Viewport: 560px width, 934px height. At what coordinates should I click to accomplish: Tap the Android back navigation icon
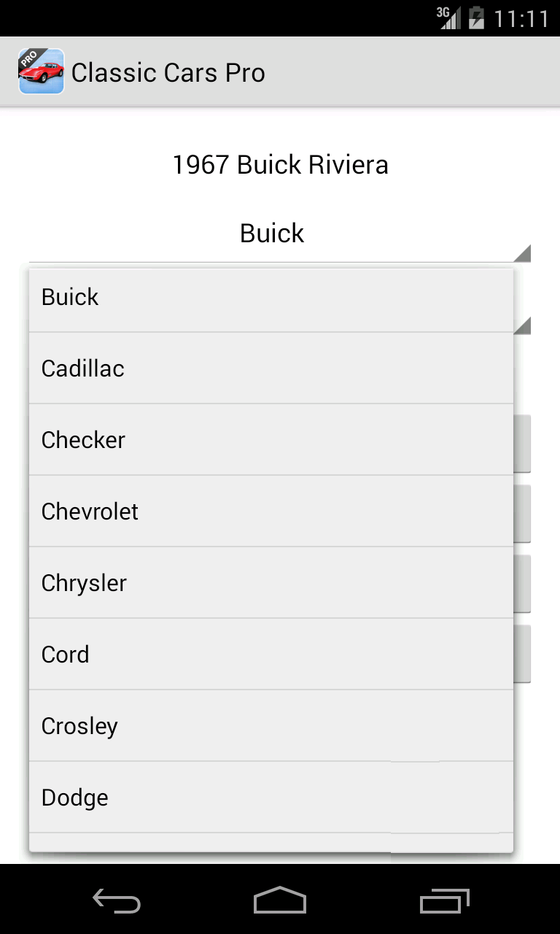pos(117,901)
